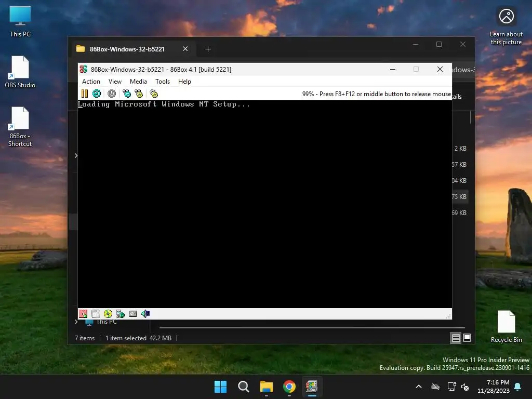Expand the This PC tree node
532x399 pixels.
click(76, 322)
